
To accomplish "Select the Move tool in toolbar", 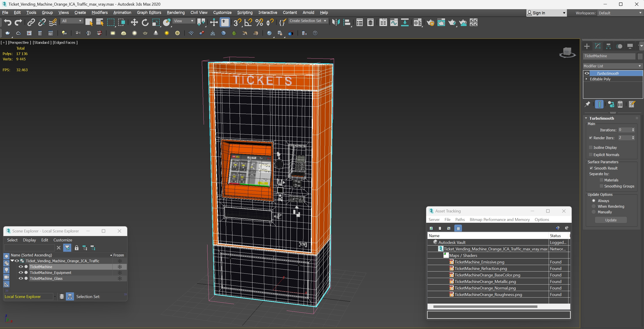I will coord(134,23).
